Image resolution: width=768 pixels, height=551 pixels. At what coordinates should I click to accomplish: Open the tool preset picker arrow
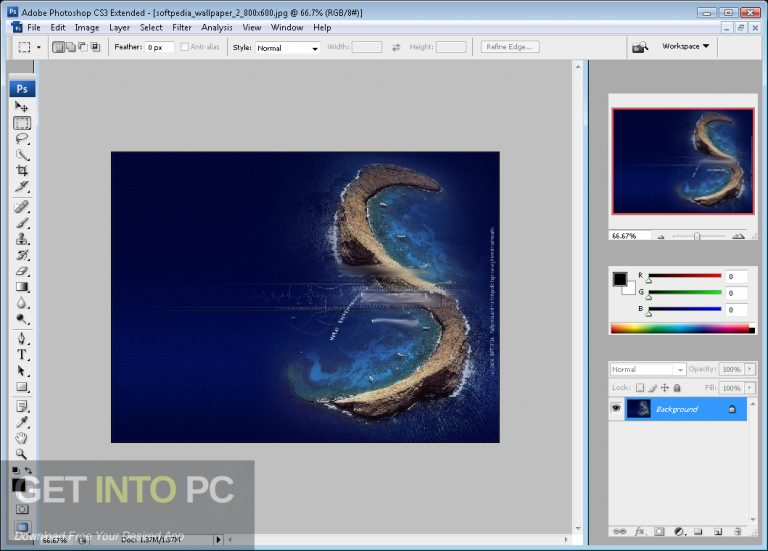click(x=39, y=48)
